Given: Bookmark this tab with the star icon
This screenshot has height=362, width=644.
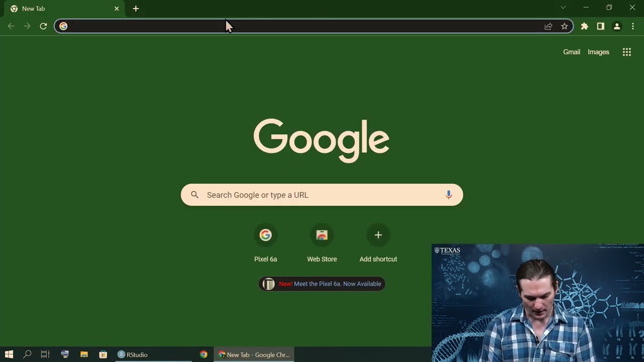Looking at the screenshot, I should point(565,26).
